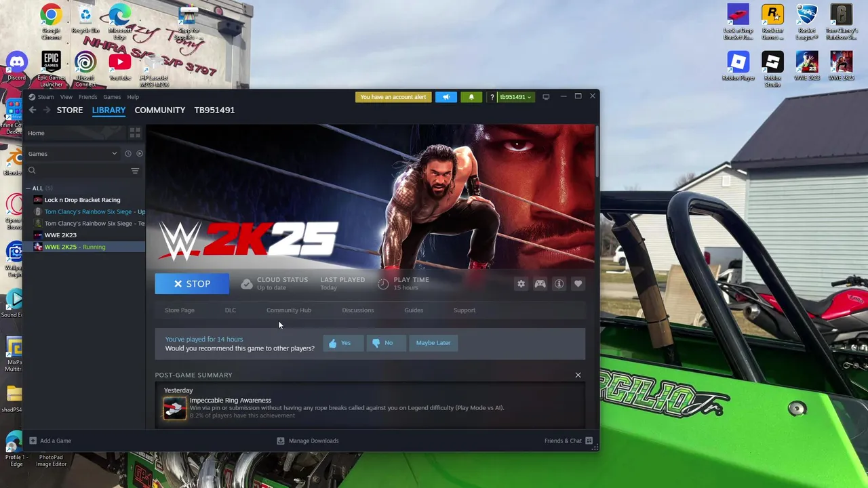The image size is (868, 488).
Task: Open Roblox Studio desktop shortcut
Action: pyautogui.click(x=772, y=70)
